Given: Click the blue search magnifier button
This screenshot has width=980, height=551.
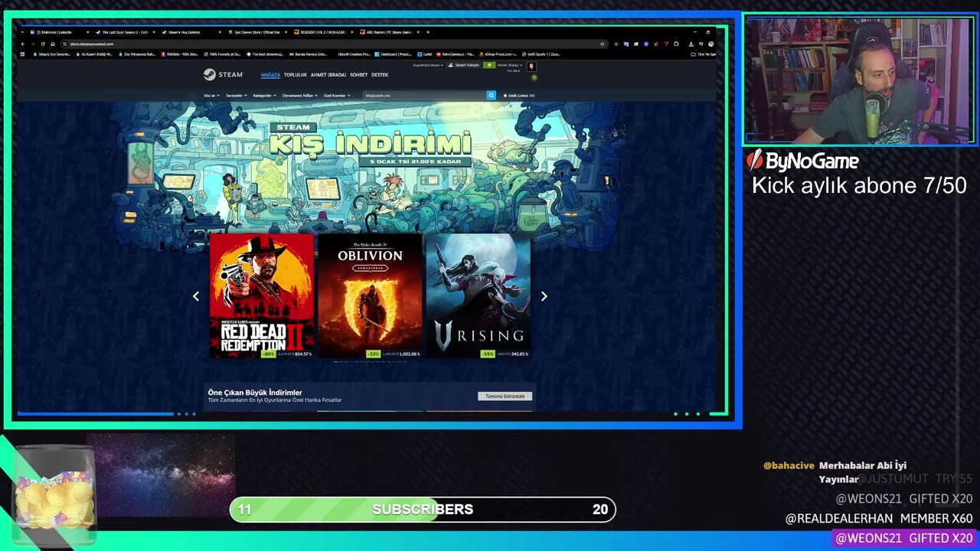Looking at the screenshot, I should tap(491, 96).
